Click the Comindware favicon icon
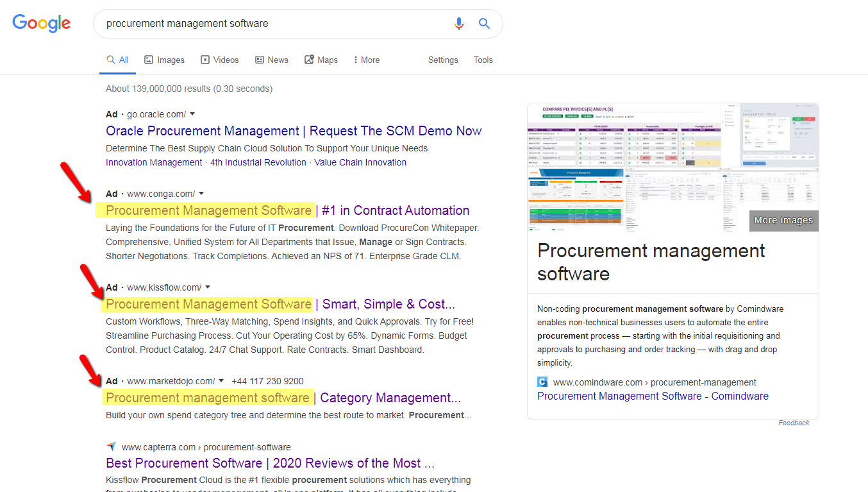Image resolution: width=868 pixels, height=492 pixels. pyautogui.click(x=542, y=382)
